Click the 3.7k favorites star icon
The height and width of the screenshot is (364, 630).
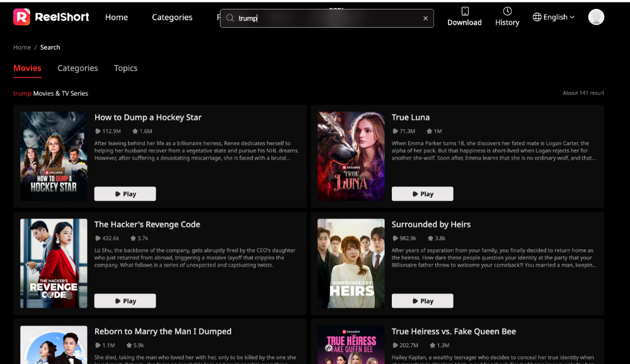tap(133, 238)
